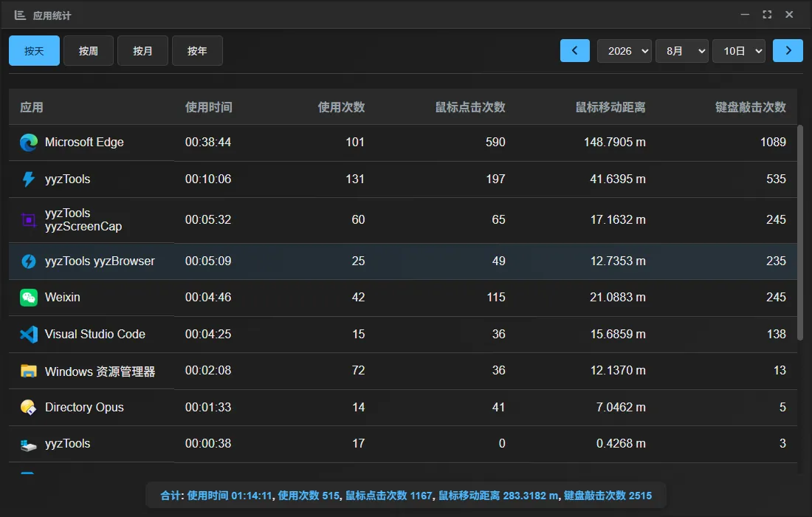Click Edge keystroke count 1089

pyautogui.click(x=773, y=143)
